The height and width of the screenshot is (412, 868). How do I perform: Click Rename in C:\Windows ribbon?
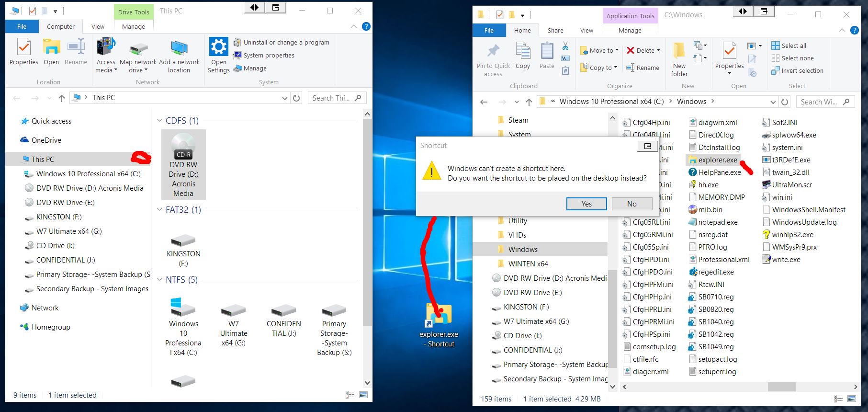pyautogui.click(x=643, y=68)
